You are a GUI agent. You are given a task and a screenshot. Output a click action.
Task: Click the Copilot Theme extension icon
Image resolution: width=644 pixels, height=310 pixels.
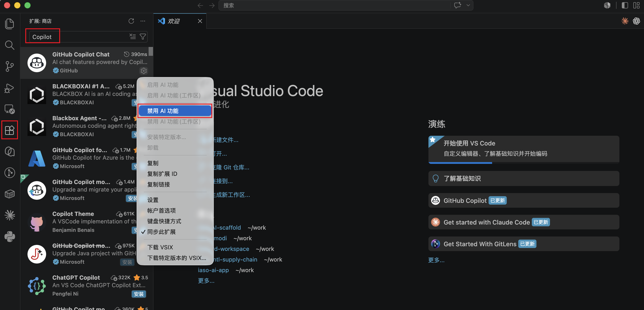click(x=37, y=222)
